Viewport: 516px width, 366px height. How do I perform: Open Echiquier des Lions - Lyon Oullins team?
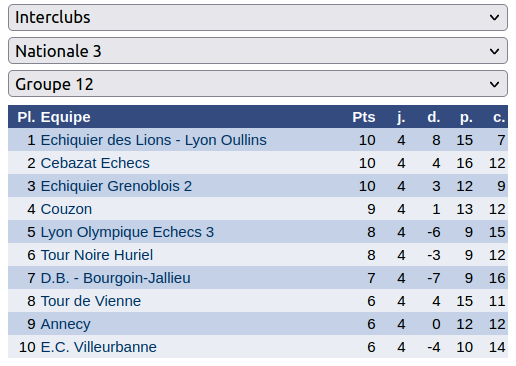153,140
